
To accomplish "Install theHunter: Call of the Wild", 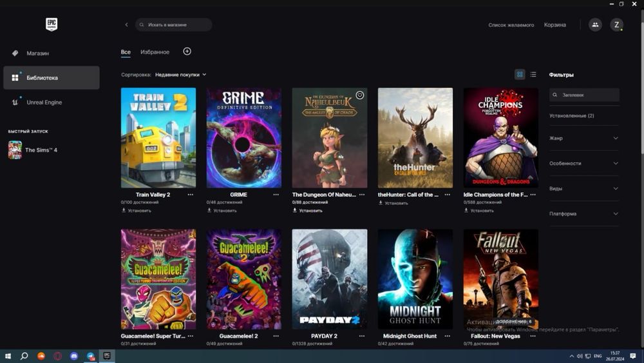I will click(393, 203).
